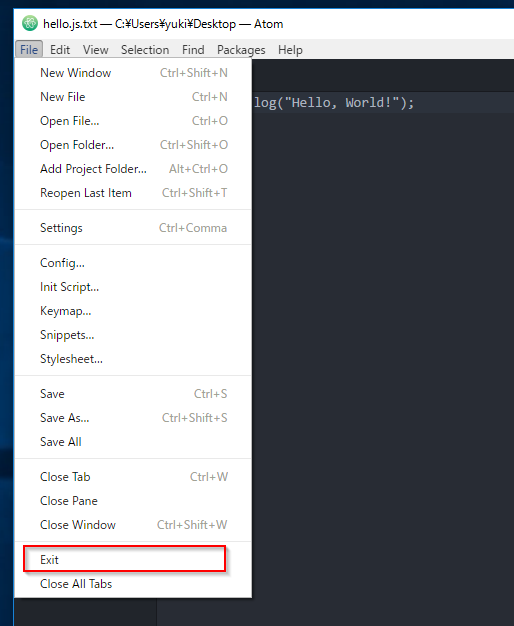The height and width of the screenshot is (626, 514).
Task: Open the Find menu
Action: click(x=193, y=50)
